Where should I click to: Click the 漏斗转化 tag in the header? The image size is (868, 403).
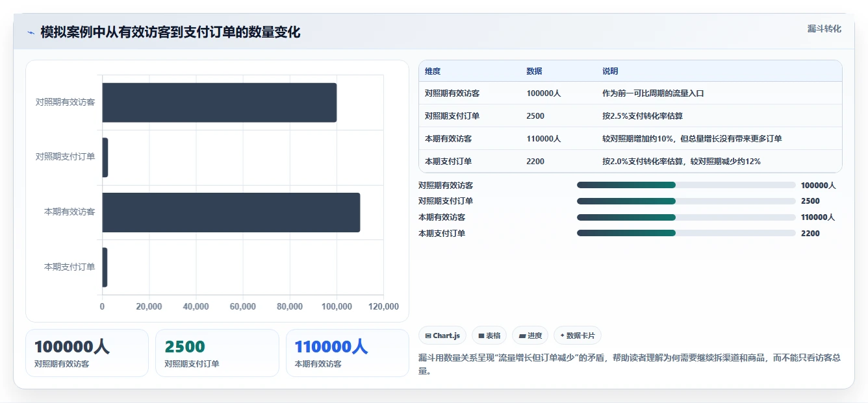click(824, 29)
